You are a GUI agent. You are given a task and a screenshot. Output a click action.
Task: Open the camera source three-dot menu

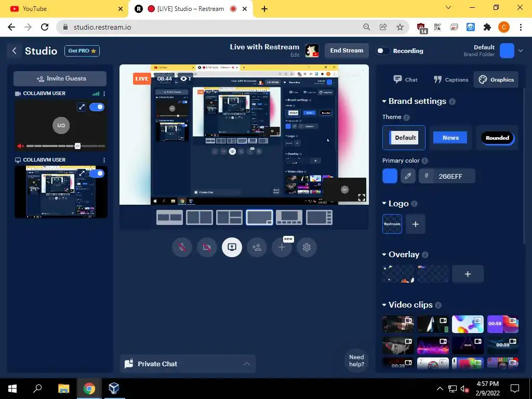tap(104, 94)
